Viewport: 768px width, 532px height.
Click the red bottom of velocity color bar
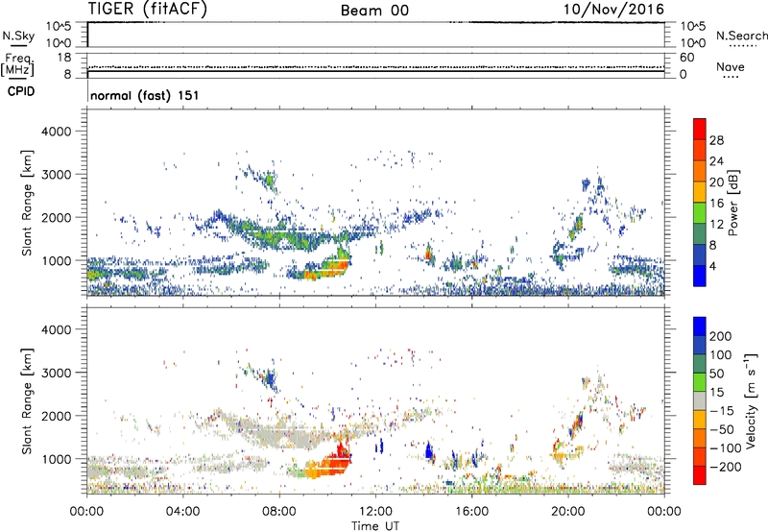(700, 475)
